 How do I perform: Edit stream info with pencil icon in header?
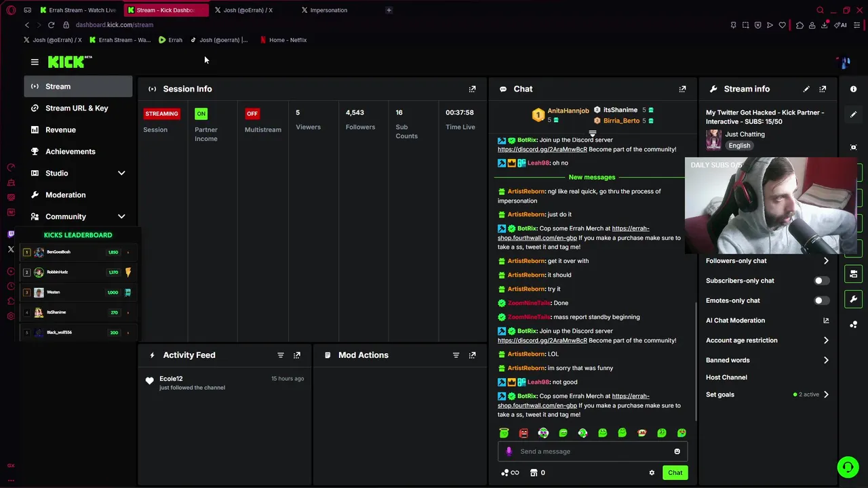pos(806,89)
